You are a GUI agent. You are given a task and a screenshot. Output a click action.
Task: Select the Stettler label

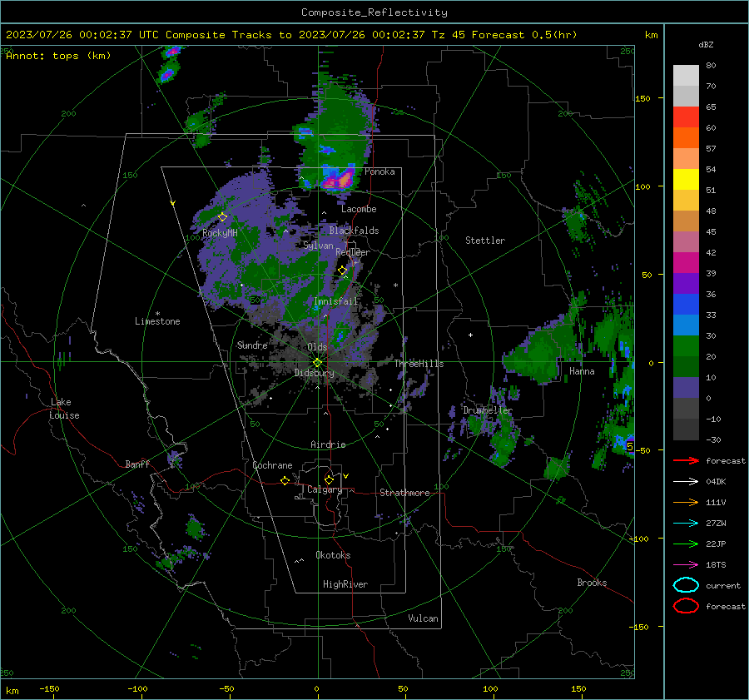tap(485, 241)
